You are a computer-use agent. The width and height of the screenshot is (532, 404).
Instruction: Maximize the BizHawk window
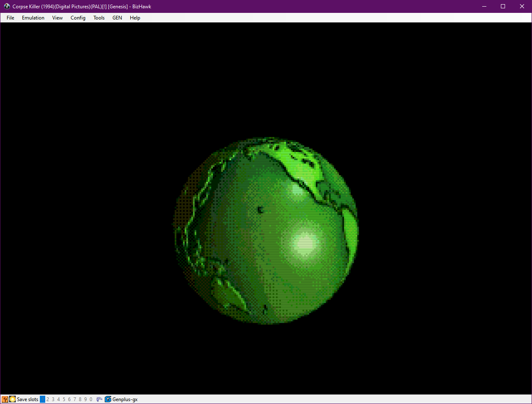click(503, 6)
